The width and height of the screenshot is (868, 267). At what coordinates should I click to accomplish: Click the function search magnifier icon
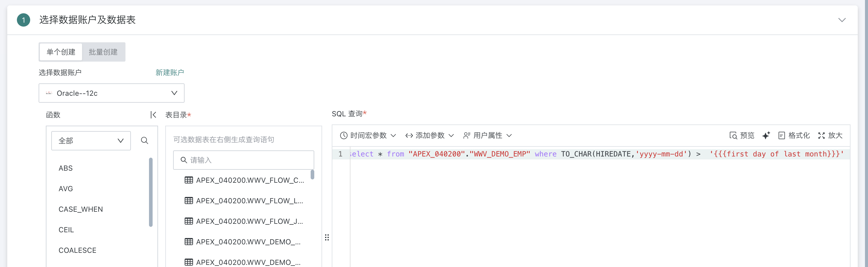[x=144, y=140]
